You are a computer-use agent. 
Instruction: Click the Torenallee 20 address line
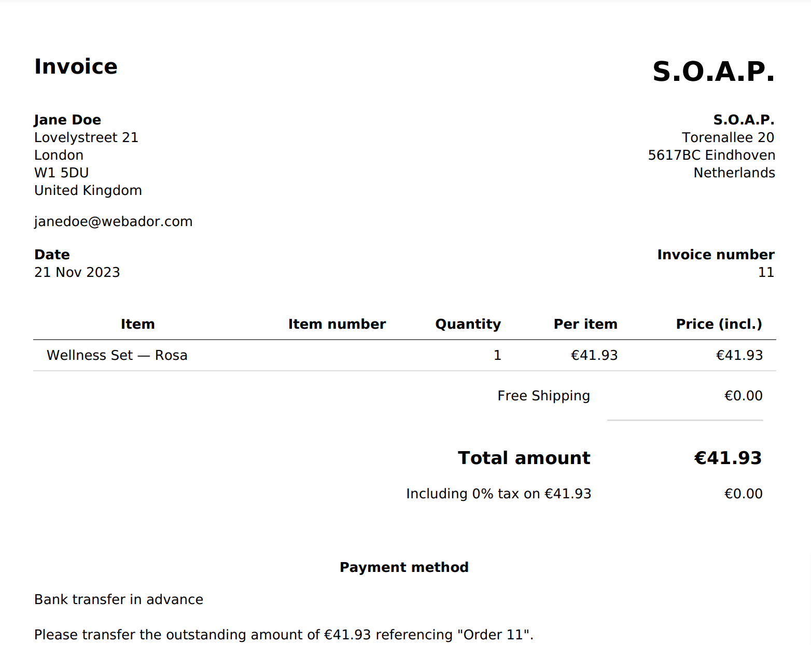tap(728, 137)
